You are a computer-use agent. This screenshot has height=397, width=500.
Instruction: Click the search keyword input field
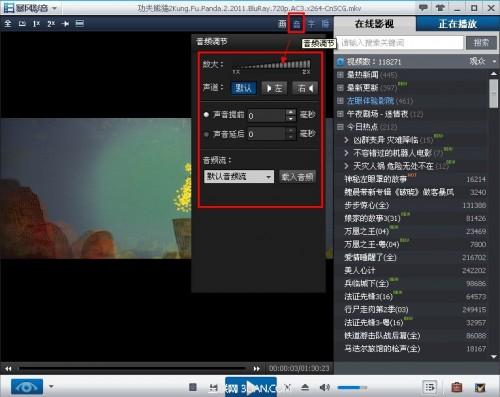coord(400,43)
